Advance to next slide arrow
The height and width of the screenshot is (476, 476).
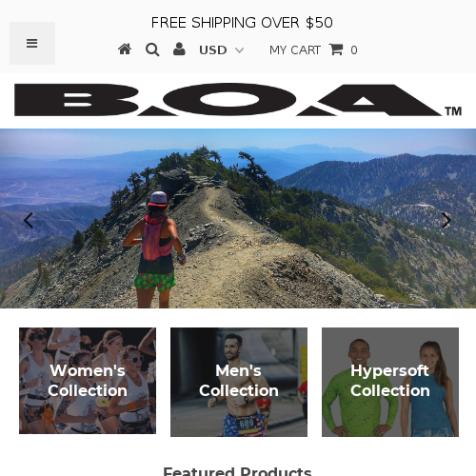[446, 220]
